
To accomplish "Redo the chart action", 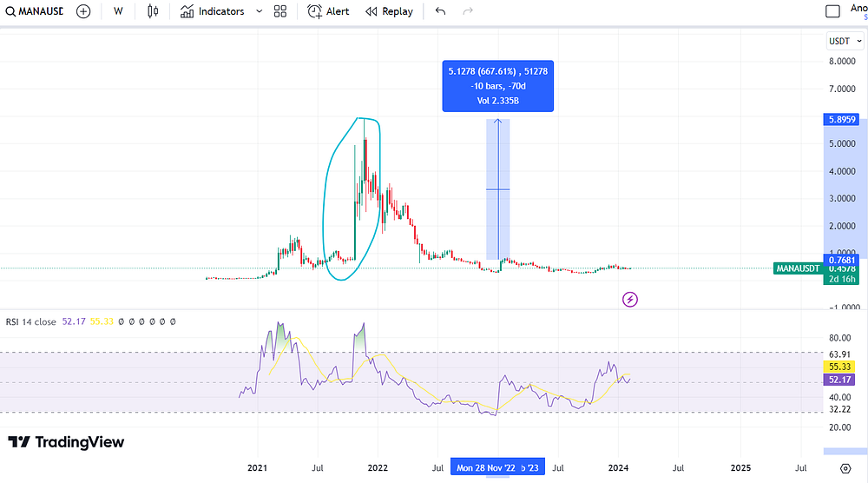I will click(468, 11).
